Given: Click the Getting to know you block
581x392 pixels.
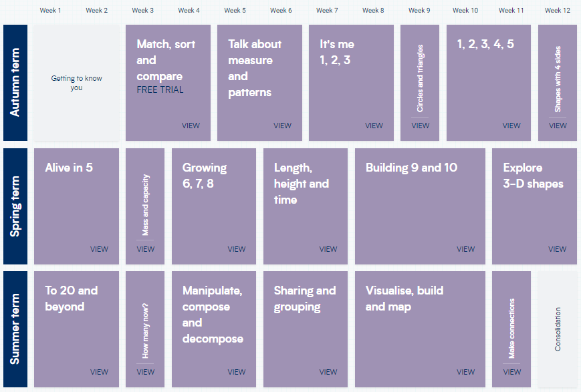Looking at the screenshot, I should [x=77, y=83].
